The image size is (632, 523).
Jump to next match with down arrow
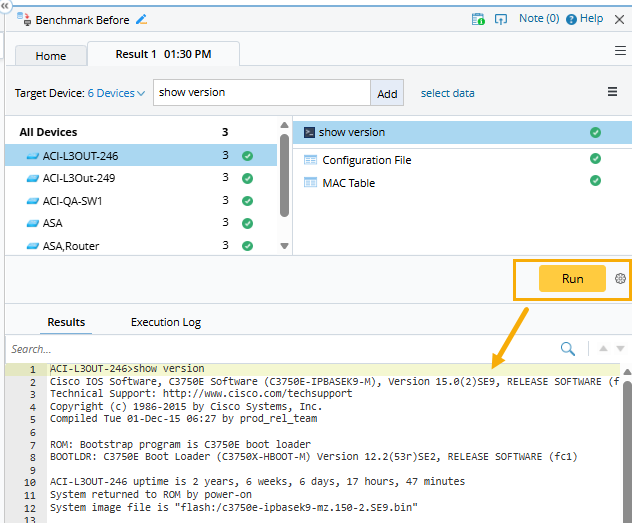pyautogui.click(x=621, y=349)
